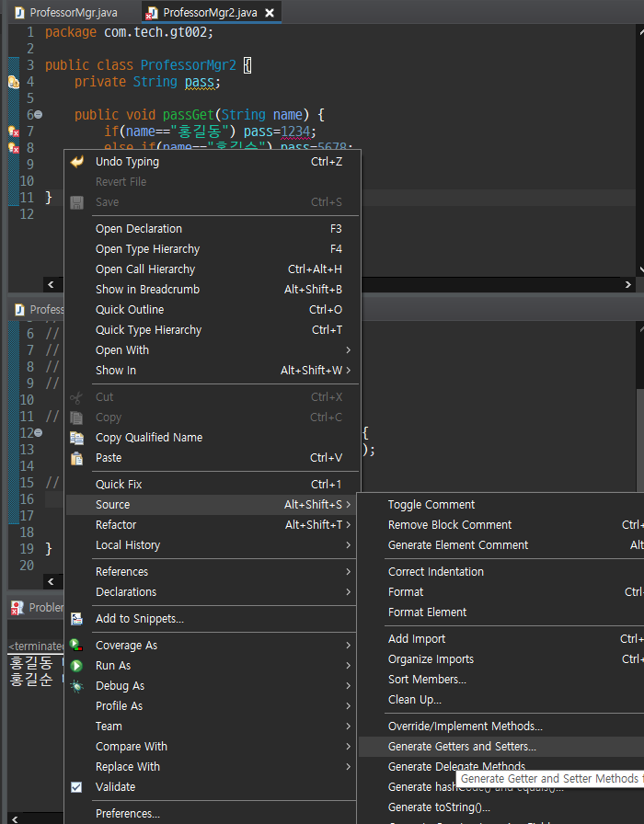Collapse the passGet method fold on line 6
This screenshot has width=644, height=824.
(x=38, y=115)
